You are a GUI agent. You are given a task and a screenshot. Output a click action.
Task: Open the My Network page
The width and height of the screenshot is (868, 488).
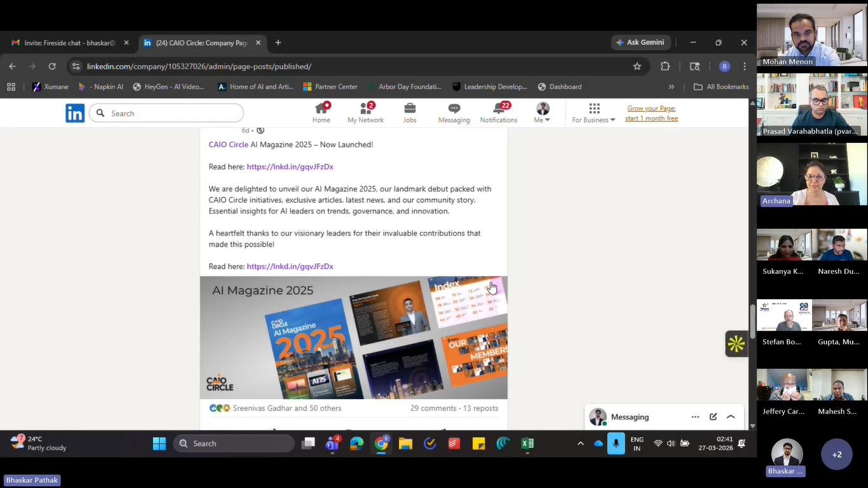[365, 113]
